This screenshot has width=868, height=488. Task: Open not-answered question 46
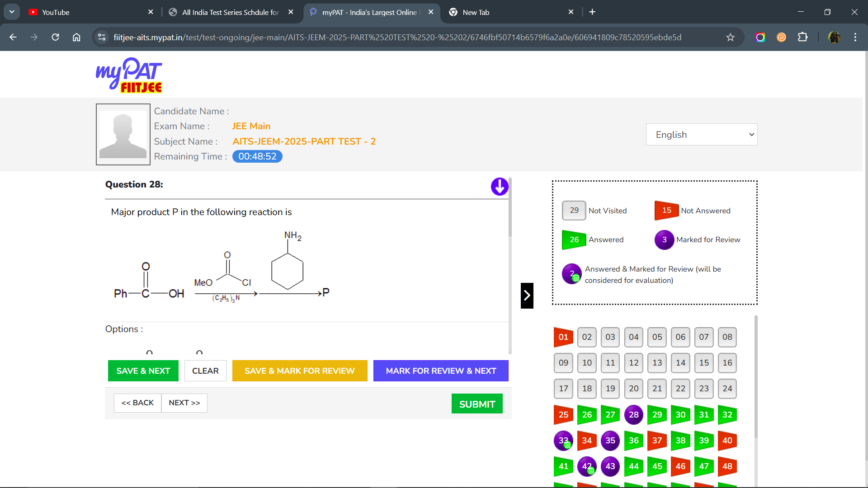point(680,466)
